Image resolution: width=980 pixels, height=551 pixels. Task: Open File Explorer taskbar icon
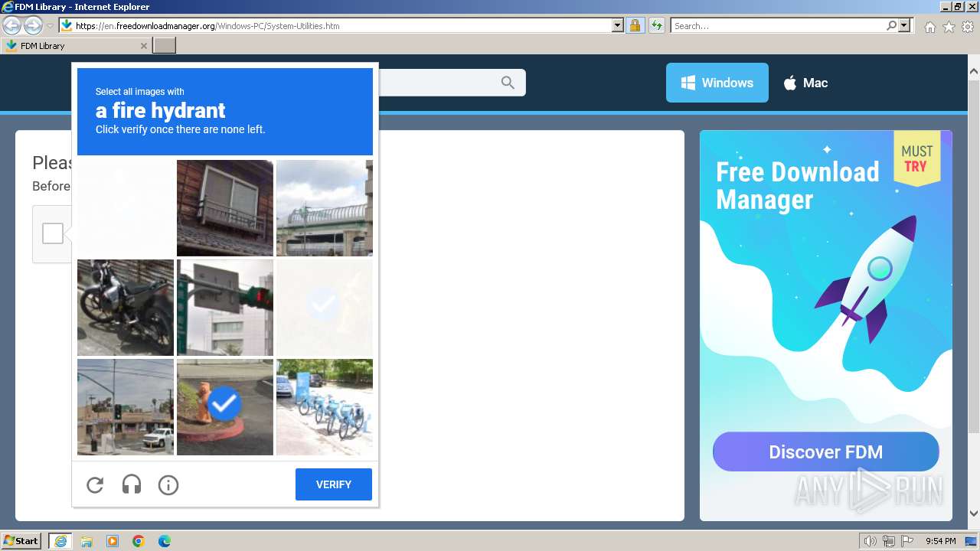[87, 541]
